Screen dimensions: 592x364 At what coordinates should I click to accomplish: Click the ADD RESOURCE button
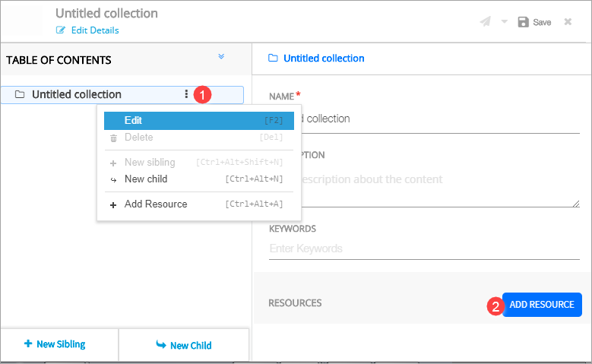click(541, 305)
